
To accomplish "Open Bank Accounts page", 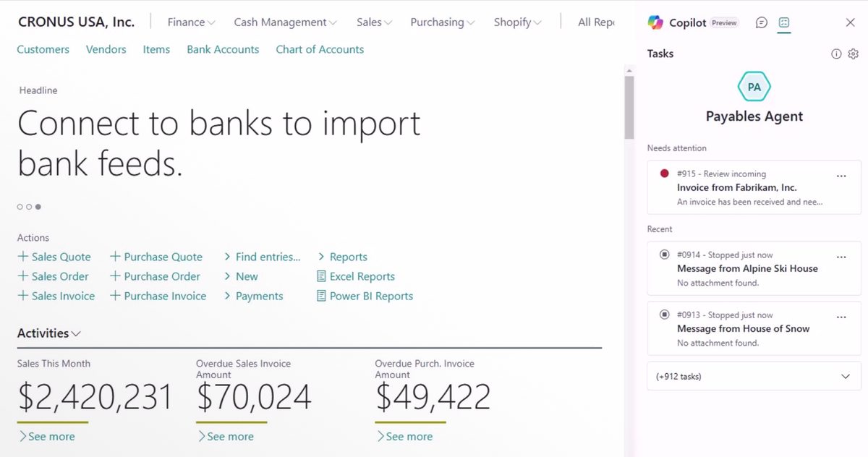I will 223,49.
